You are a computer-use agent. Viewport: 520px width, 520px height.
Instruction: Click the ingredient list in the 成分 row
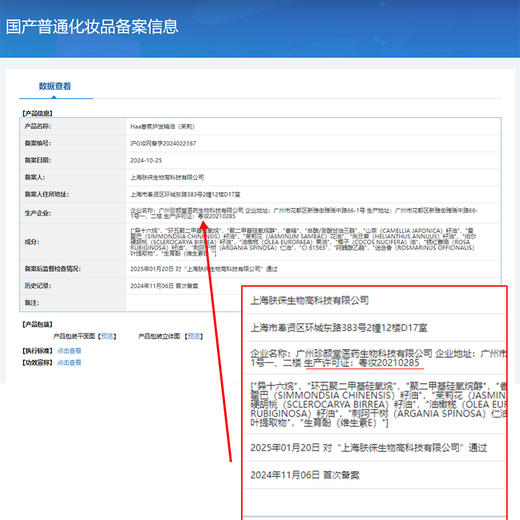click(303, 242)
